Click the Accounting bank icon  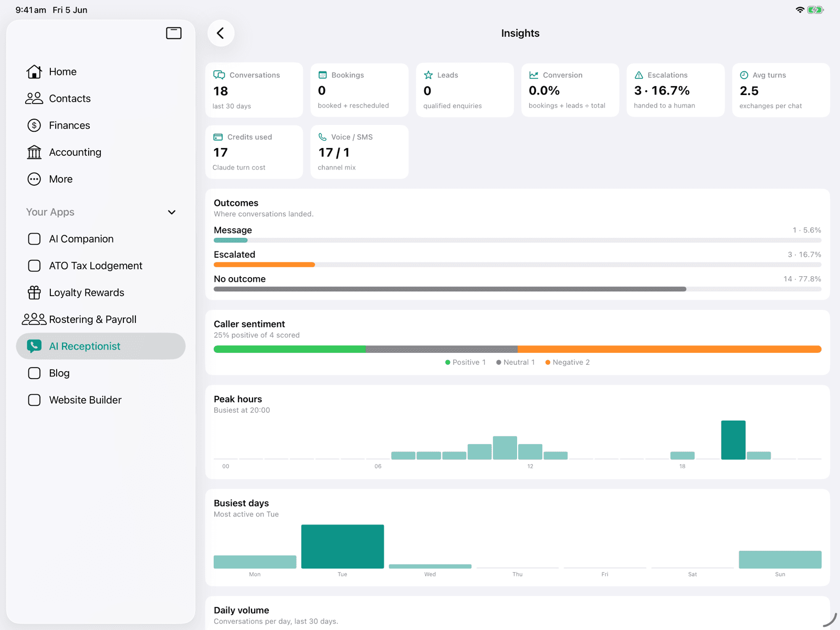pyautogui.click(x=34, y=152)
